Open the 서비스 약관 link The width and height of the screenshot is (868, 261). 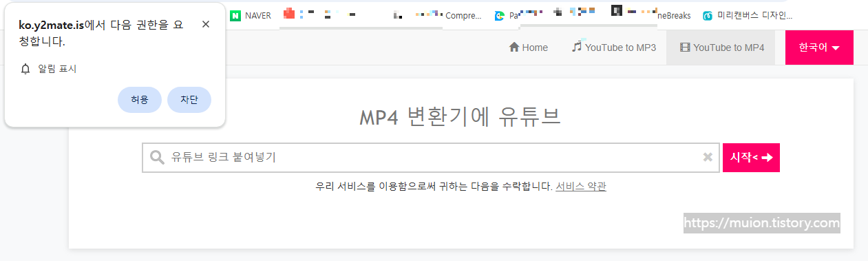pos(581,186)
